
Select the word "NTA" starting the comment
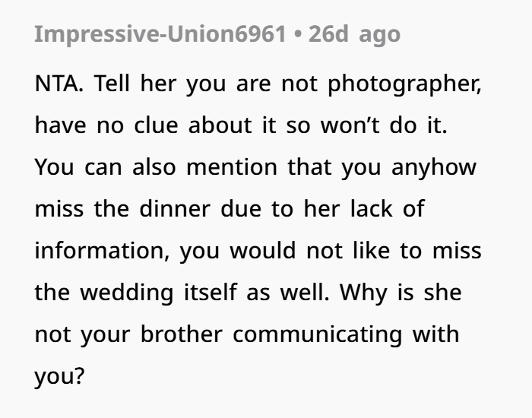[x=59, y=83]
